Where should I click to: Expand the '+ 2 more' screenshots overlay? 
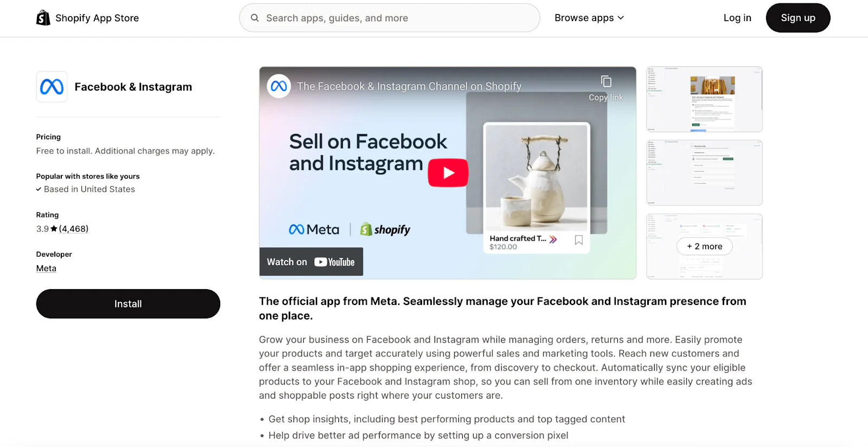(x=704, y=246)
